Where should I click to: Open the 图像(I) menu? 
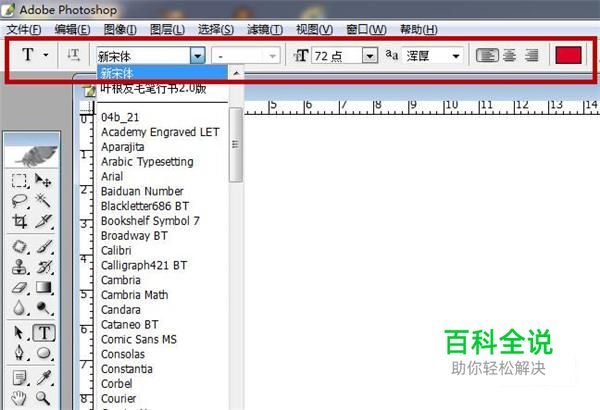click(x=120, y=29)
